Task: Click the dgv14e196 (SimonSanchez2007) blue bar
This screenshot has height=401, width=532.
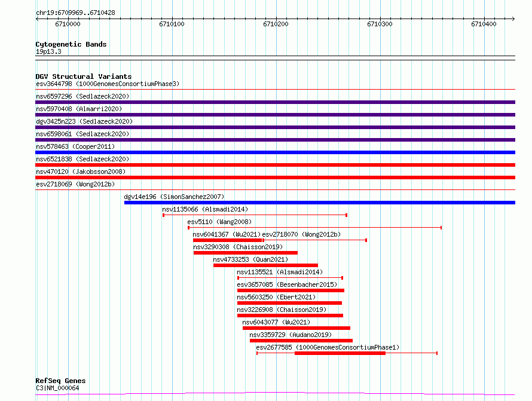Action: tap(320, 203)
